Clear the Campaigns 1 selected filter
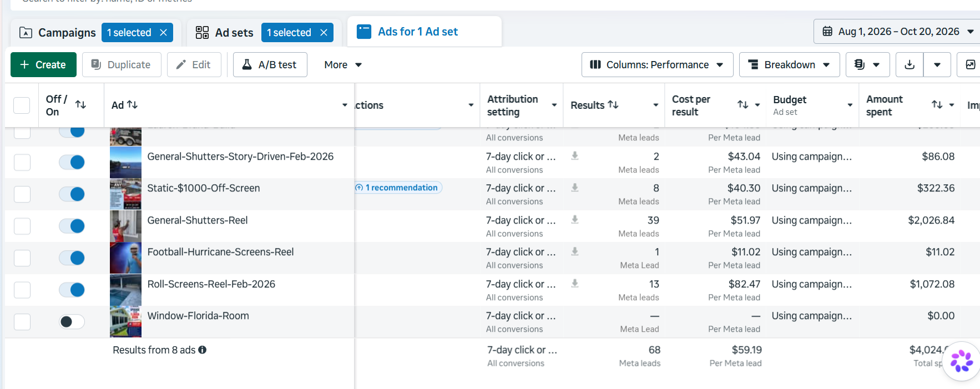This screenshot has height=389, width=980. (x=163, y=33)
